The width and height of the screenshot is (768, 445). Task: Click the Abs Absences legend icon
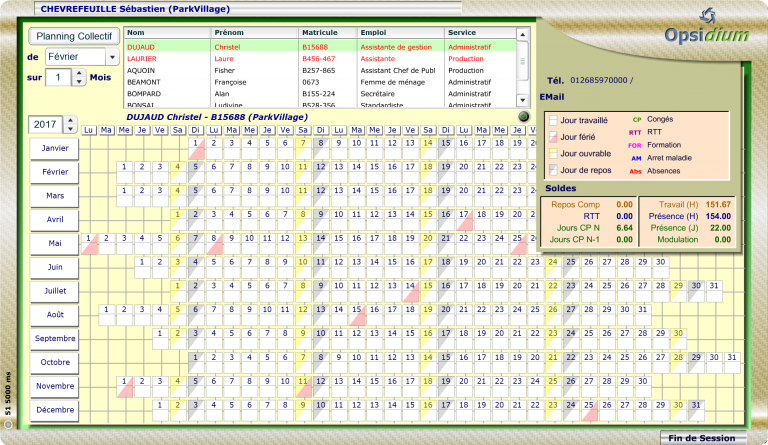point(636,171)
